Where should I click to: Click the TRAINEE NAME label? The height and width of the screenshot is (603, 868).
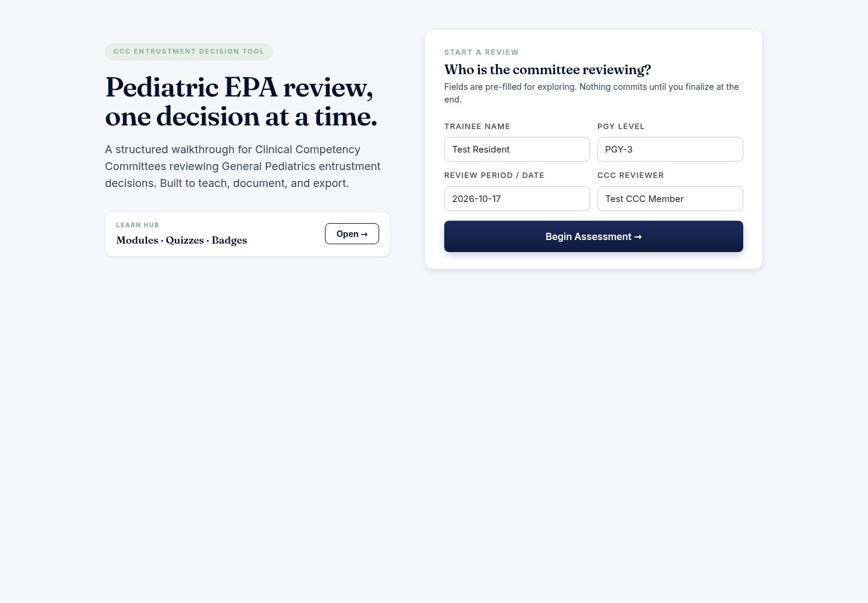point(477,127)
